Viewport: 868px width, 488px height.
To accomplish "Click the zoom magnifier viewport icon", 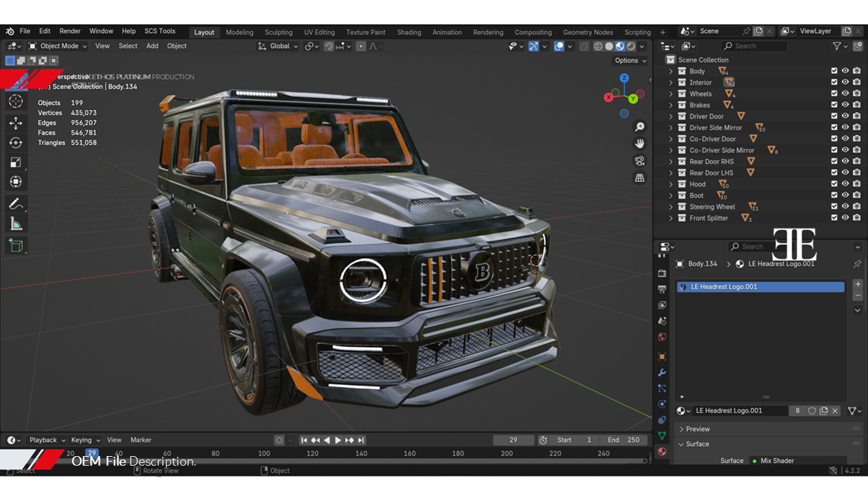I will (639, 127).
